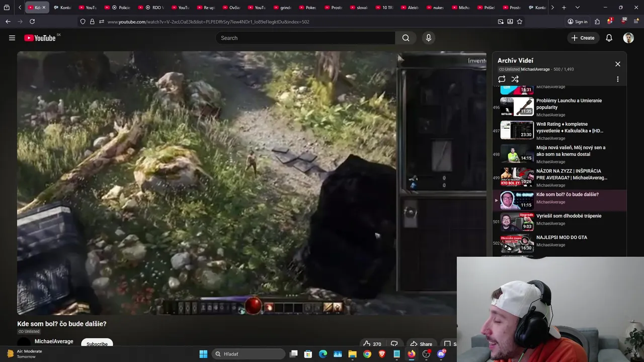Screen dimensions: 644x362
Task: Open the Archív Videí playlist title
Action: 515,60
